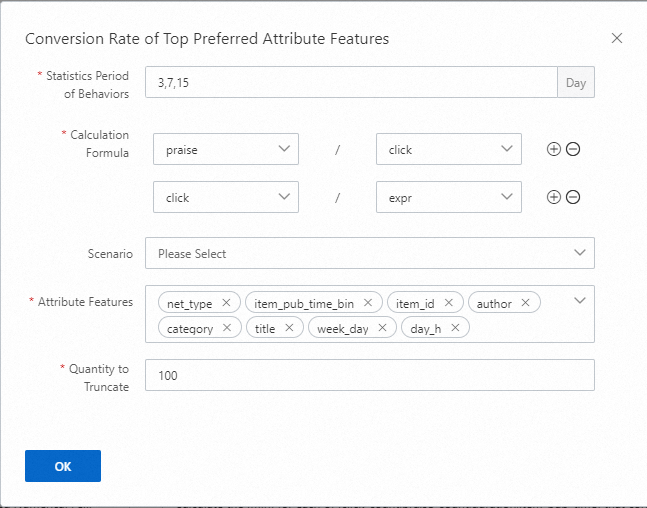Click the OK button

63,466
